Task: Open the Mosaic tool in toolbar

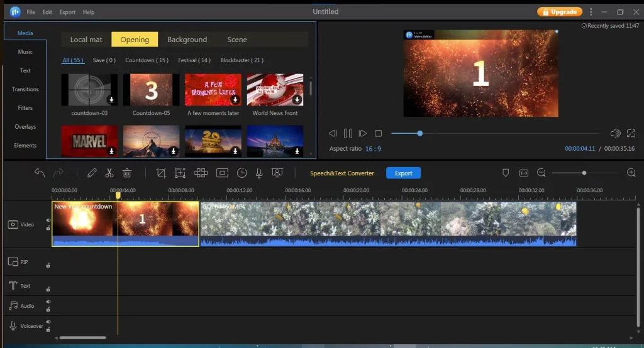Action: [201, 173]
